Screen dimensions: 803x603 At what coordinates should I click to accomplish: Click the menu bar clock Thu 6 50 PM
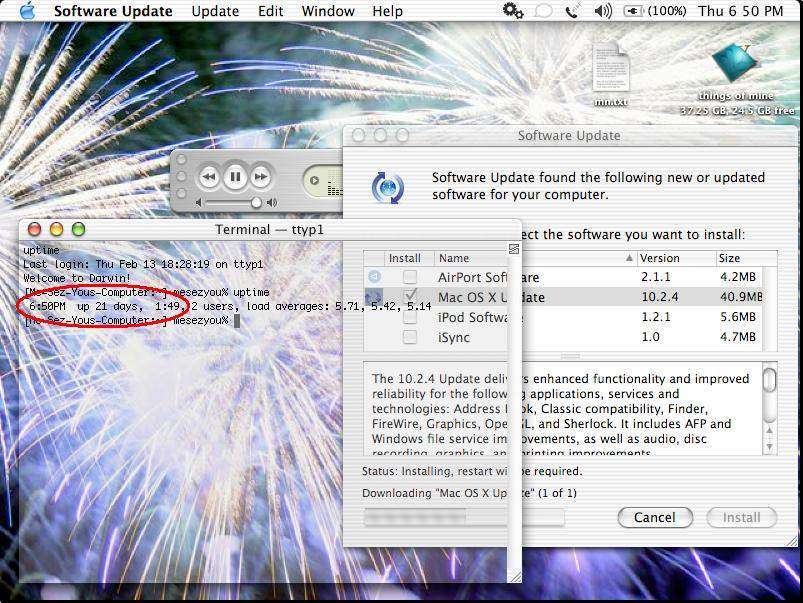tap(741, 11)
